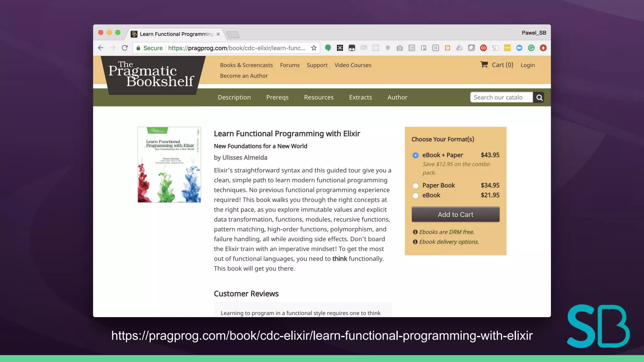The width and height of the screenshot is (644, 362).
Task: Click the Add to Cart button
Action: tap(456, 214)
